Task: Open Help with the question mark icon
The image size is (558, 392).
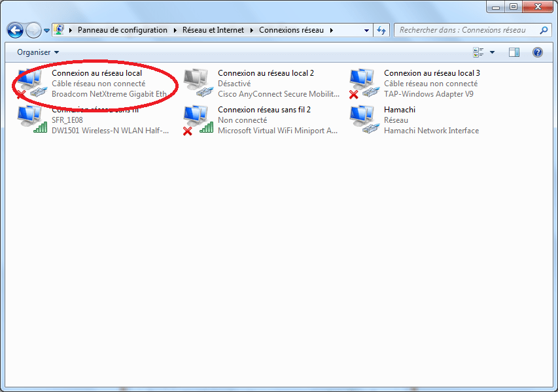Action: coord(537,52)
